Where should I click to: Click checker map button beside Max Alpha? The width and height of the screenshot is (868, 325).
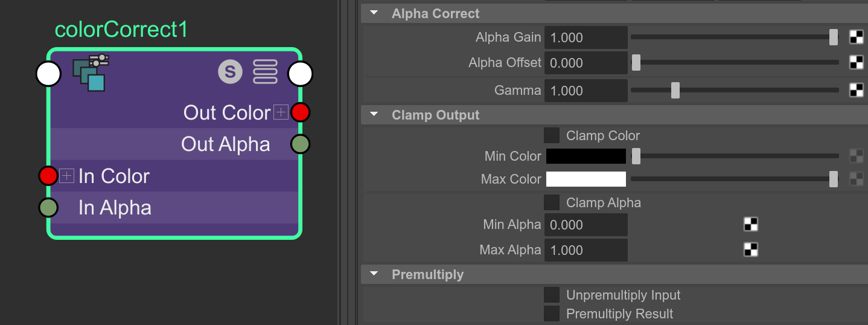[x=750, y=249]
